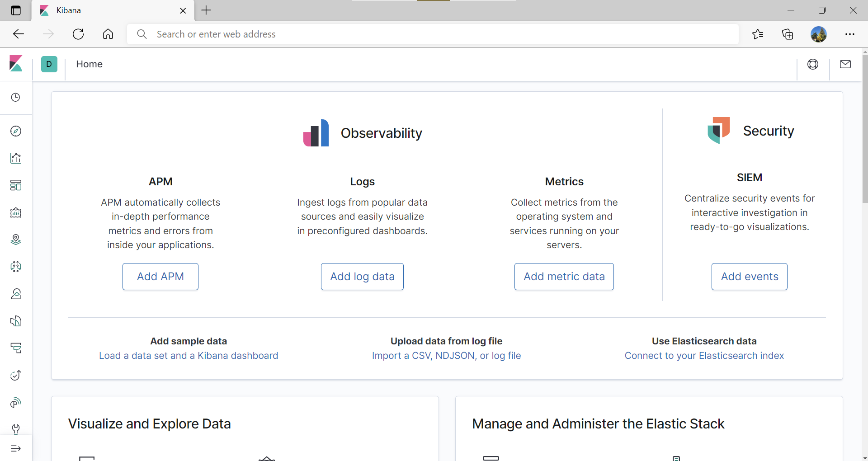
Task: Open the browser settings ellipsis menu
Action: tap(850, 34)
